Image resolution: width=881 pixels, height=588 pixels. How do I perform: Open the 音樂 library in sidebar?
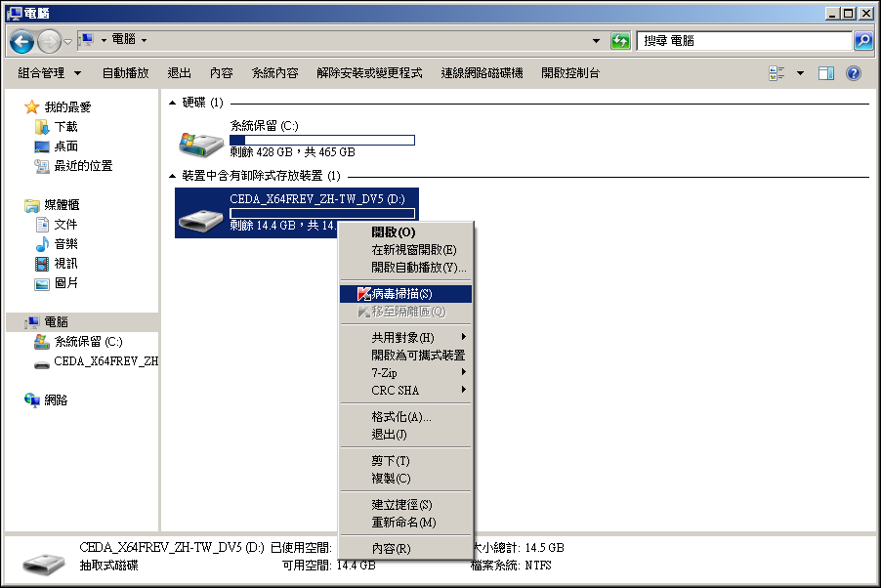point(65,244)
